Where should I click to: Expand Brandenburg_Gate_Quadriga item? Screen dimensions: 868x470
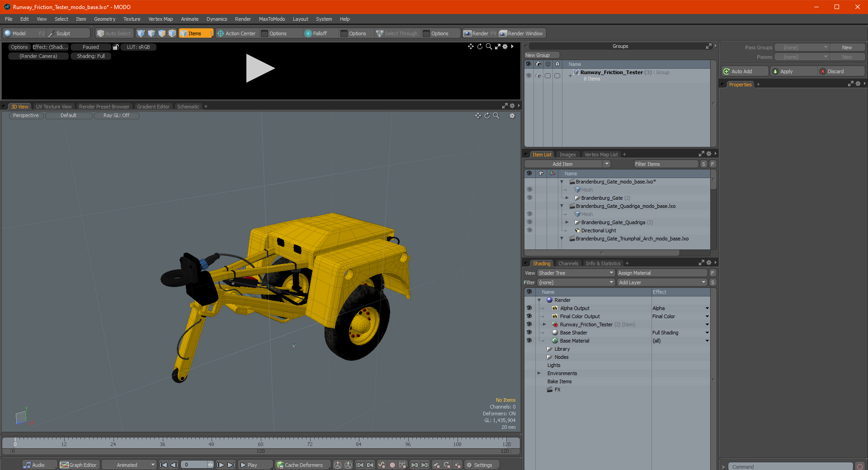coord(567,222)
